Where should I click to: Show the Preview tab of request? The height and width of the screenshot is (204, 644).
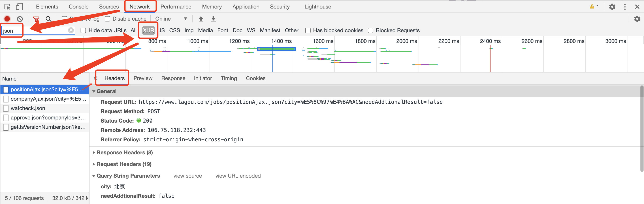point(143,78)
